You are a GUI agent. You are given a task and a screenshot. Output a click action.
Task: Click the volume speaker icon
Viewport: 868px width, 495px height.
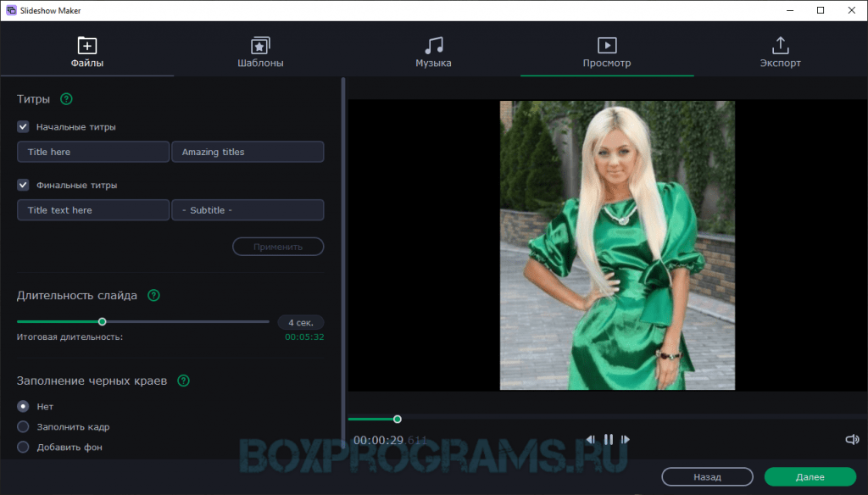coord(852,439)
